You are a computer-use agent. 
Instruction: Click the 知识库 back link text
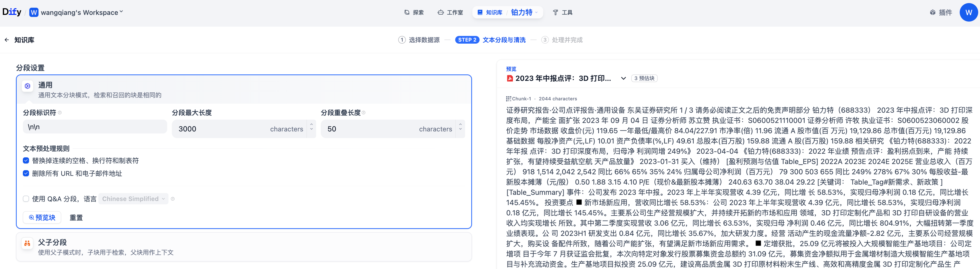click(x=24, y=40)
